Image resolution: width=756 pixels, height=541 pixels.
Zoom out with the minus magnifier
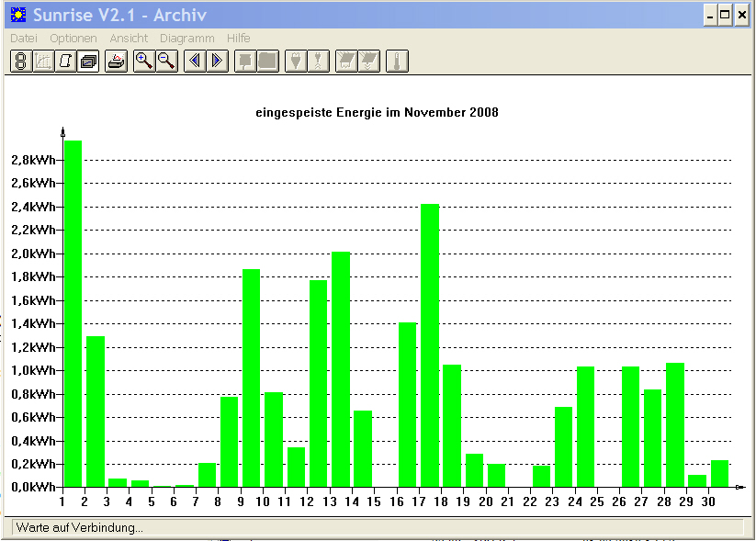point(167,62)
